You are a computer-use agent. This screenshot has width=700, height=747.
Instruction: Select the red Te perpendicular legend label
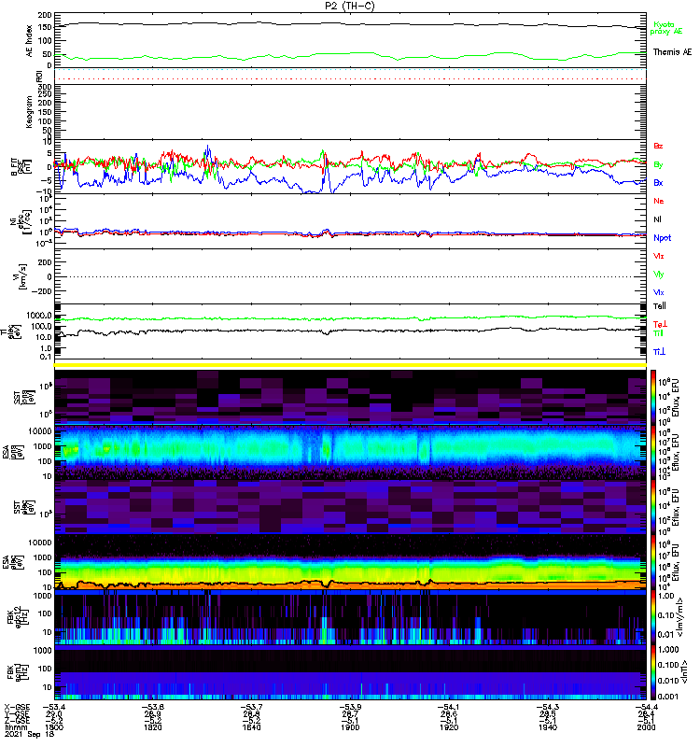tap(660, 324)
